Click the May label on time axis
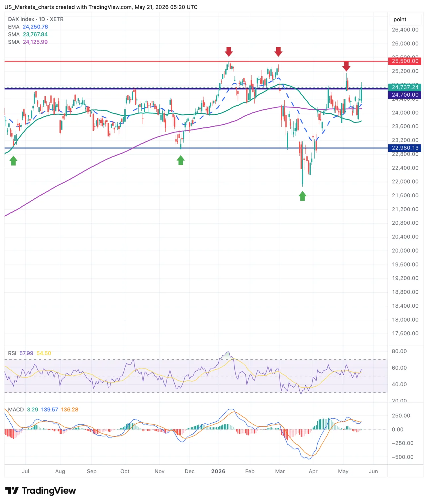Screen dimensions: 428x504 (343, 471)
